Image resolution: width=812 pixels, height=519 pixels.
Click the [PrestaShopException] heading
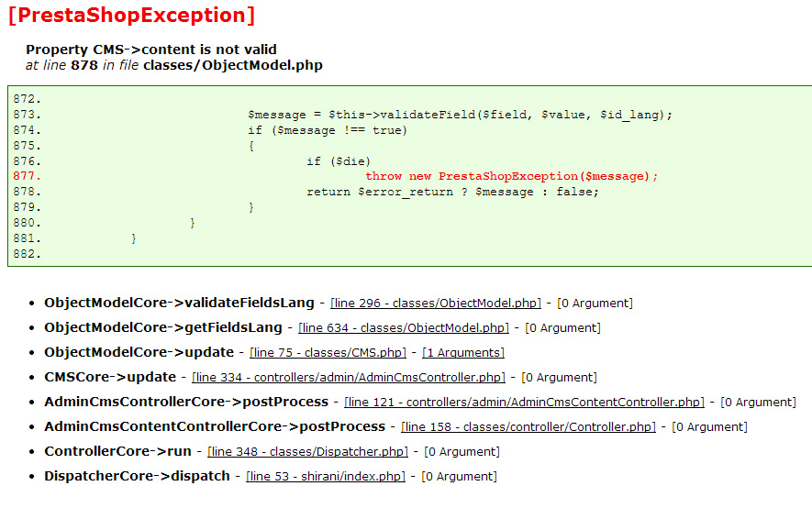click(x=131, y=15)
